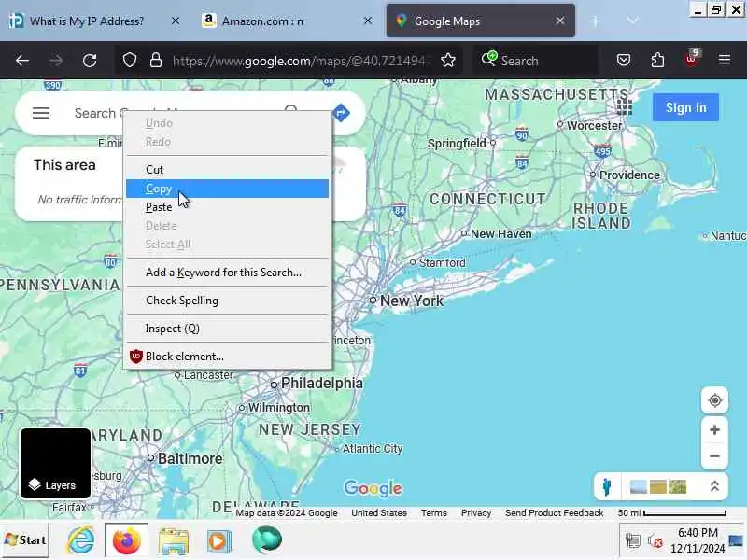Image resolution: width=747 pixels, height=560 pixels.
Task: Open the Windows Start button
Action: click(x=25, y=540)
